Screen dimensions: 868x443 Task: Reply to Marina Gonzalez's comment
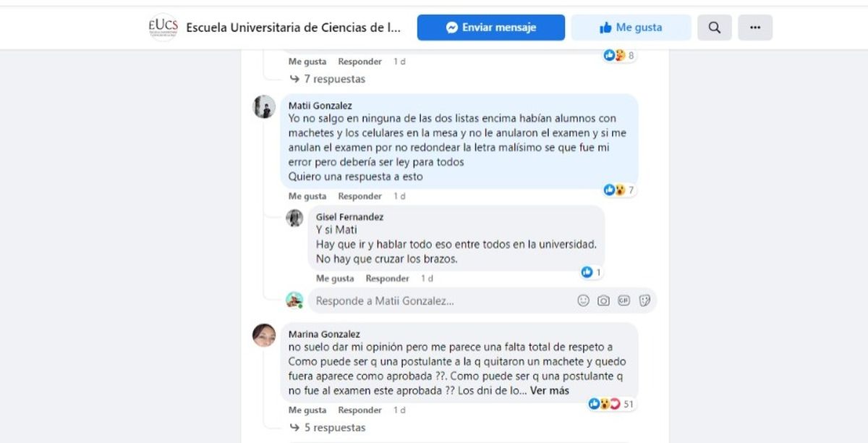point(359,410)
